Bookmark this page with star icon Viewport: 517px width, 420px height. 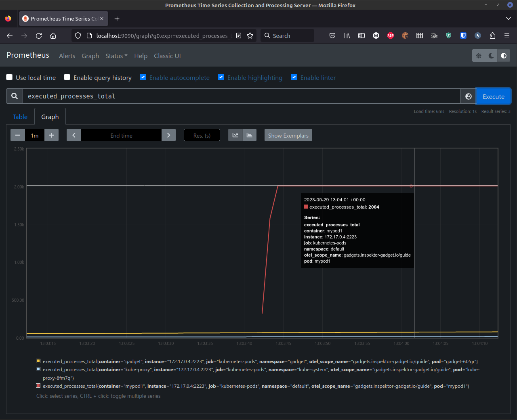click(250, 36)
